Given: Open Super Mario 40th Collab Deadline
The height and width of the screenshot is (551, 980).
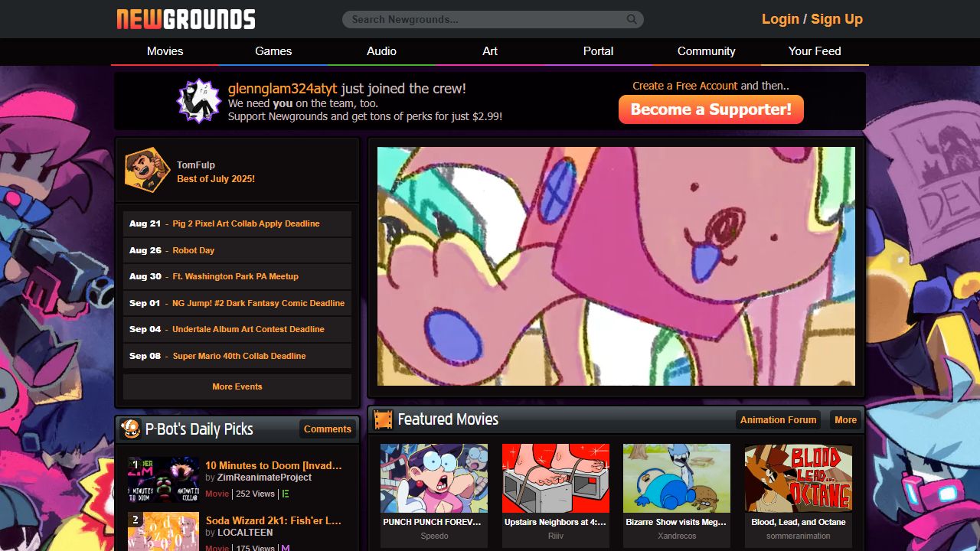Looking at the screenshot, I should 239,356.
